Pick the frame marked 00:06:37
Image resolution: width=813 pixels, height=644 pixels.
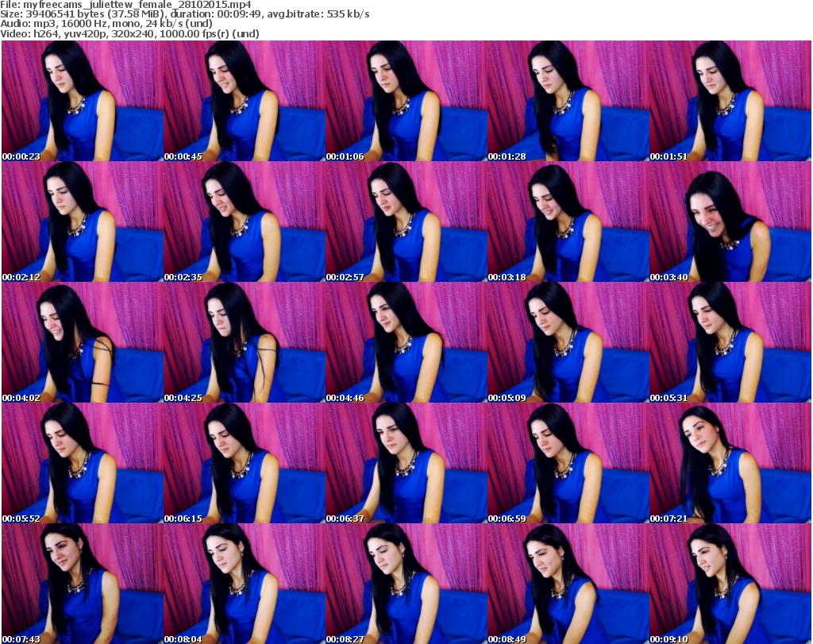point(406,463)
